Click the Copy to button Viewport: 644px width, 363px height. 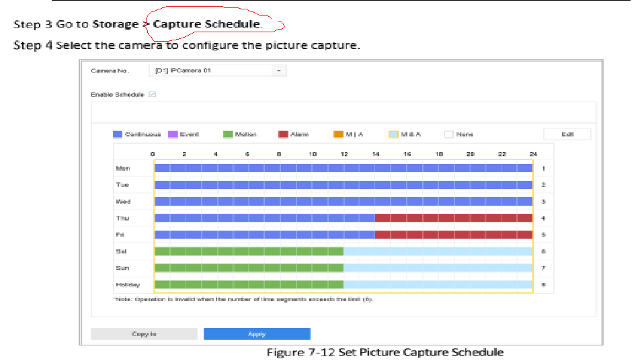[x=144, y=334]
